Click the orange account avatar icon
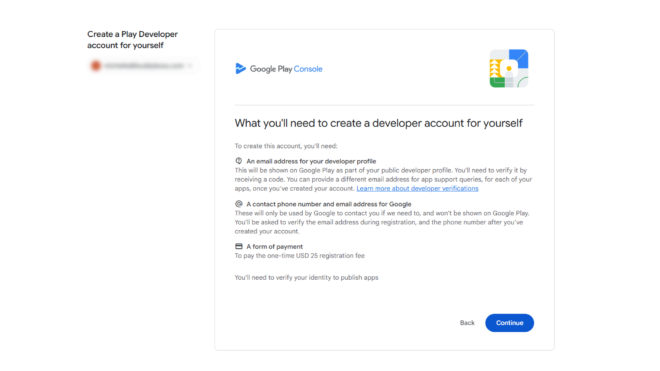This screenshot has width=660, height=371. 96,66
